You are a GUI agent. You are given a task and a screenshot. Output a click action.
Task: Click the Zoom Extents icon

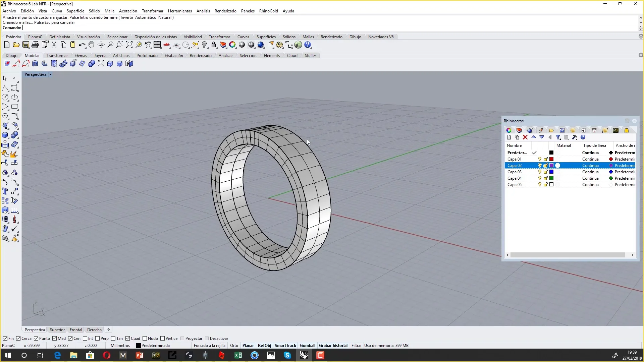tap(129, 45)
